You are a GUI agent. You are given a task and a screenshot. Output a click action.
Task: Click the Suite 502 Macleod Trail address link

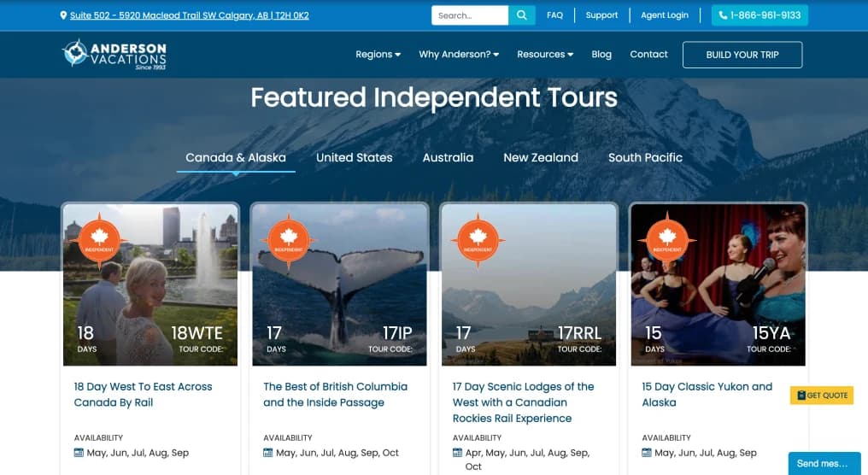tap(190, 15)
